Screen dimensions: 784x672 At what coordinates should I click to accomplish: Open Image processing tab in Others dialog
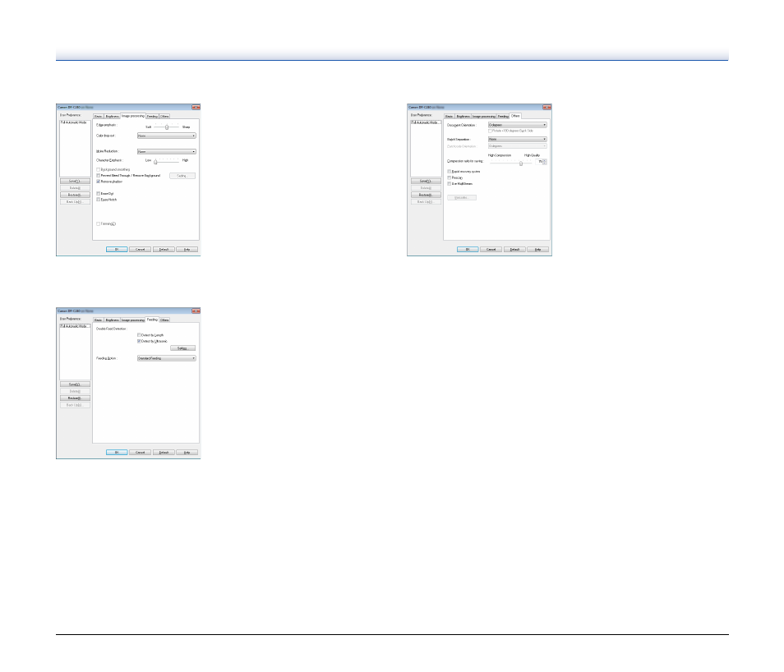click(485, 116)
